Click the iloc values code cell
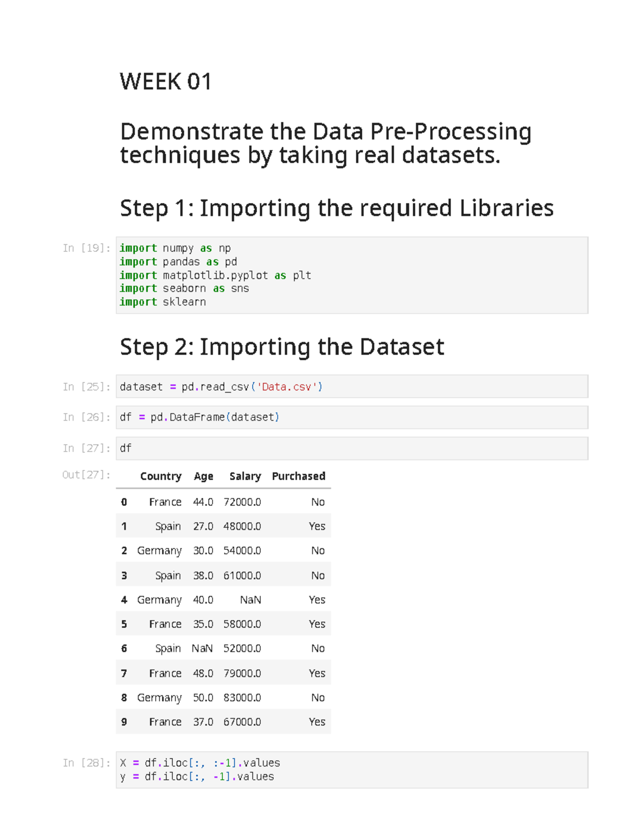The height and width of the screenshot is (834, 644). (x=352, y=770)
